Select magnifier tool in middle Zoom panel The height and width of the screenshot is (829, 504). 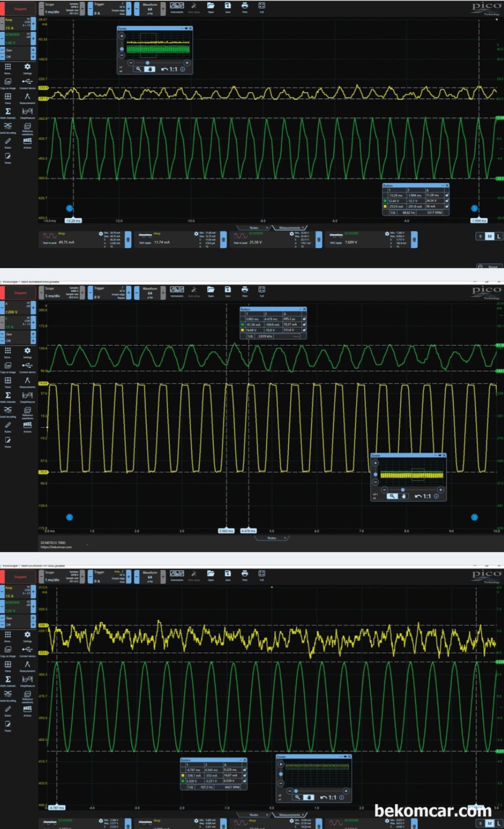tap(392, 496)
